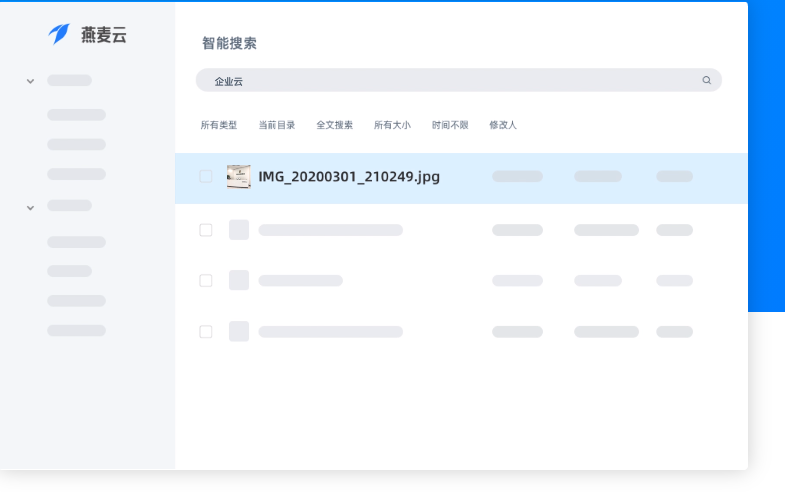Click the gray file icon in the third result row
The width and height of the screenshot is (785, 492).
click(x=238, y=280)
